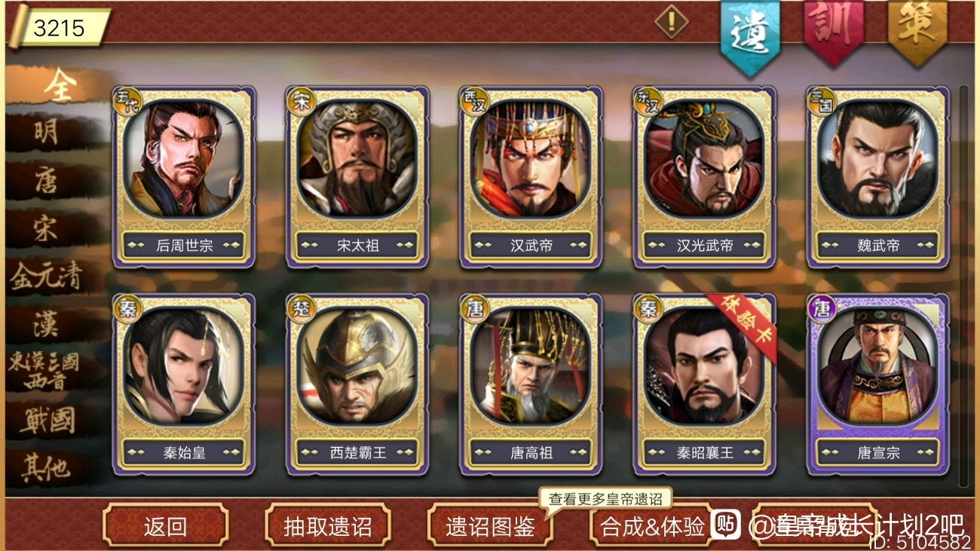Screen dimensions: 980x551
Task: Select the 汉武帝 emperor card portrait
Action: (531, 160)
